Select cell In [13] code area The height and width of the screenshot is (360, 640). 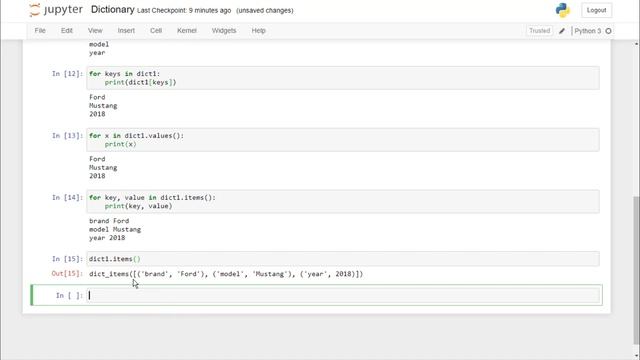(343, 140)
